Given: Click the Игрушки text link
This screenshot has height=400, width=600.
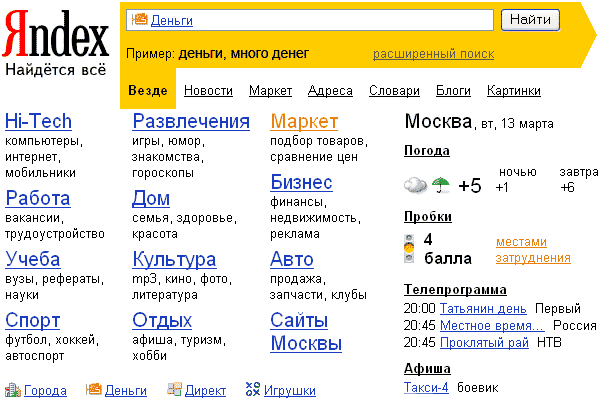Looking at the screenshot, I should click(290, 391).
